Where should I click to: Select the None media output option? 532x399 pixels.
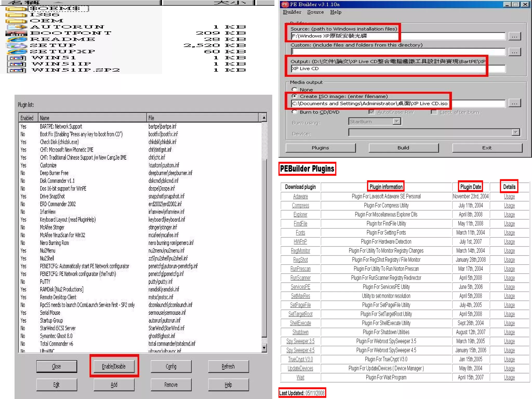[294, 89]
